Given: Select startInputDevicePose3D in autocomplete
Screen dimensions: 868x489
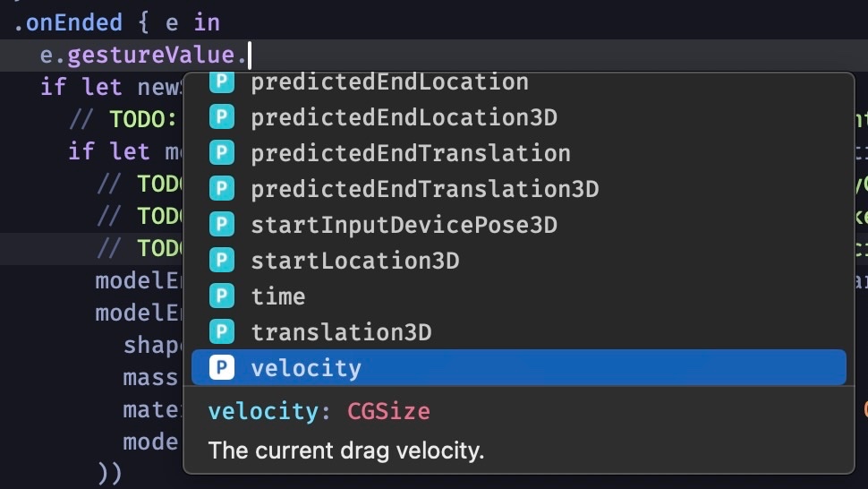Looking at the screenshot, I should coord(519,225).
